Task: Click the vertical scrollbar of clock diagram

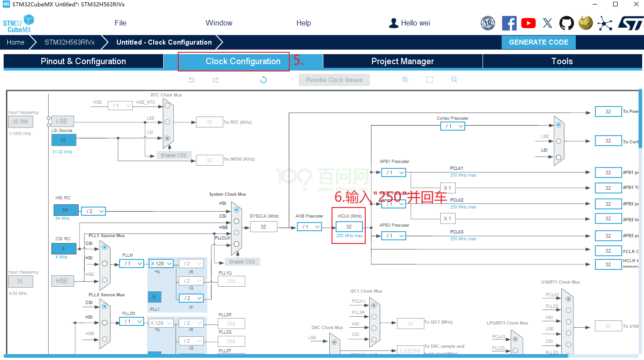Action: 641,119
